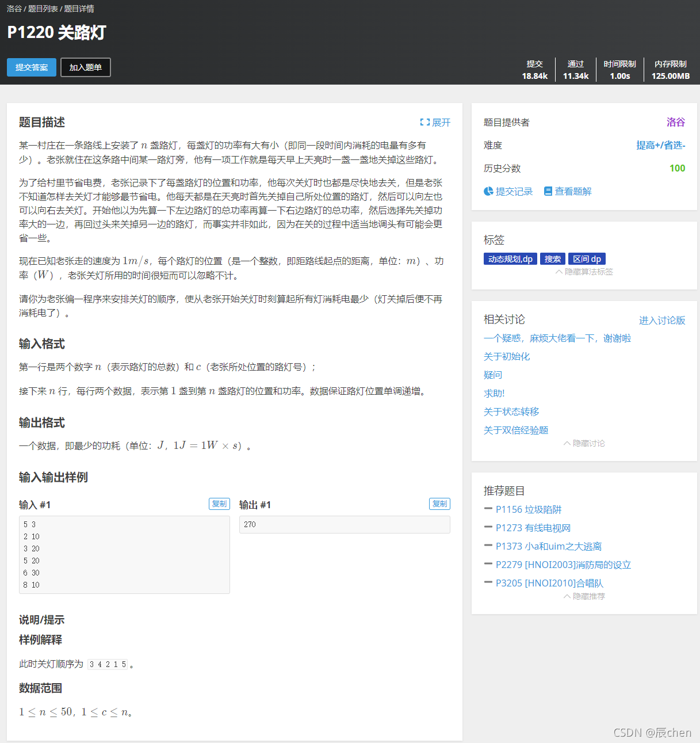700x743 pixels.
Task: Click the 内存限制 125.00MB statistic
Action: pyautogui.click(x=671, y=70)
